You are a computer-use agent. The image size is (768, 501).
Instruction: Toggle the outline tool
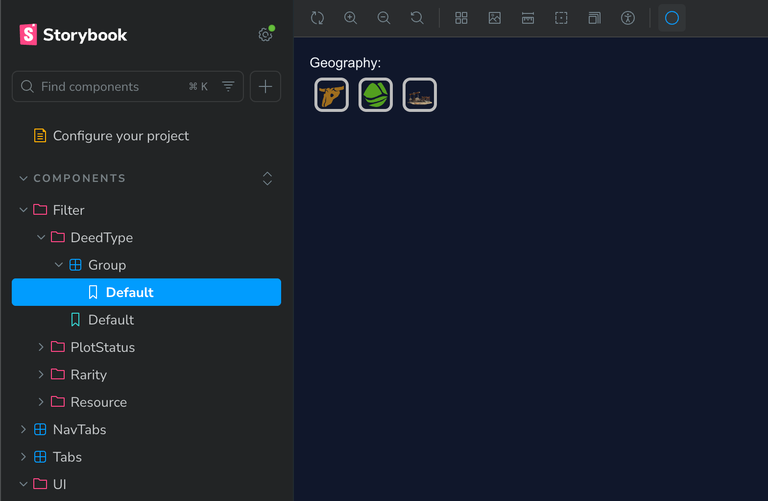(561, 18)
